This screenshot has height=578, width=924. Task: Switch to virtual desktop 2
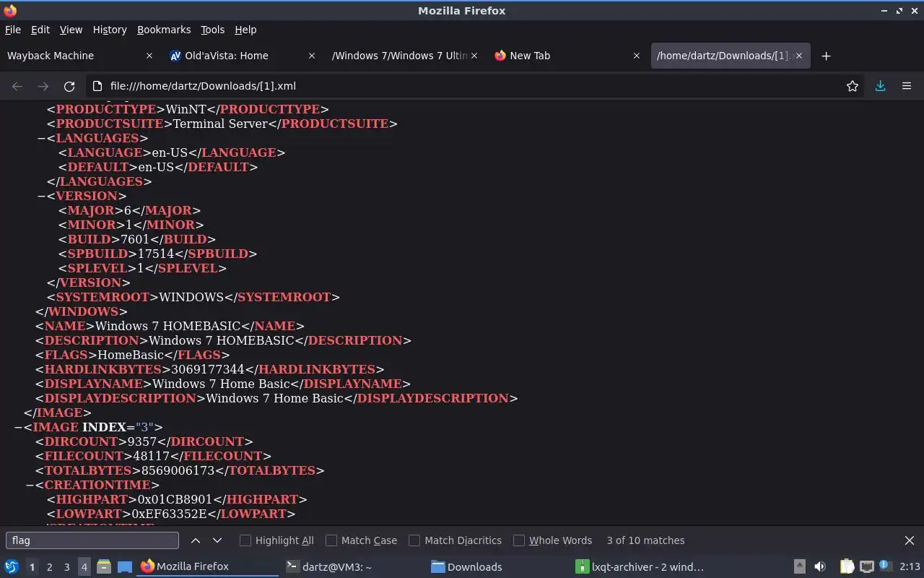click(49, 567)
